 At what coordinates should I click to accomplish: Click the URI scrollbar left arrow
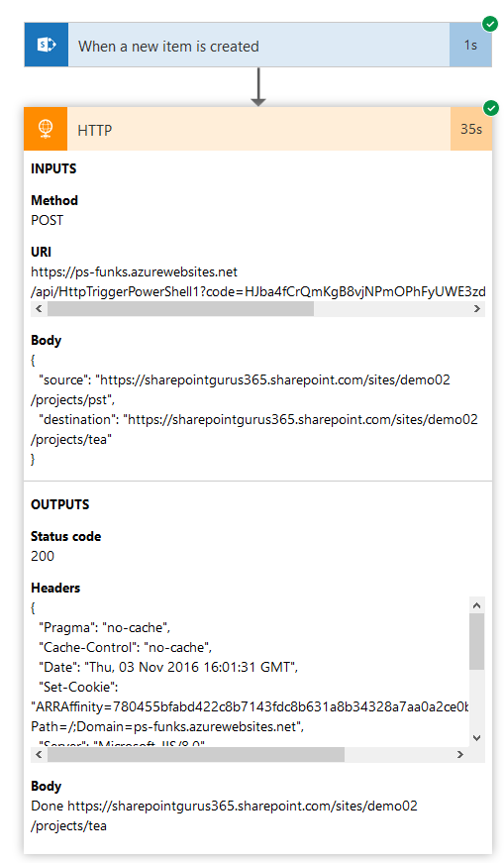[39, 309]
